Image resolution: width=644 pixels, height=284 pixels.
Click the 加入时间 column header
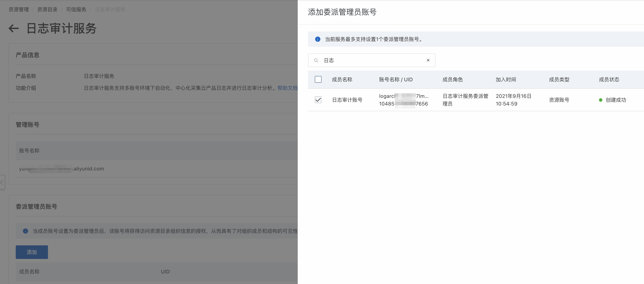(506, 79)
